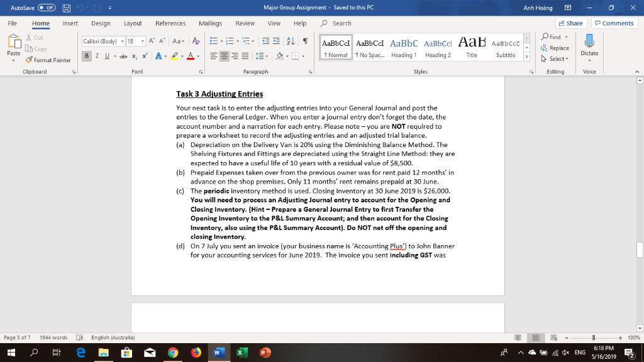Increase font size with grow icon
644x362 pixels.
152,41
